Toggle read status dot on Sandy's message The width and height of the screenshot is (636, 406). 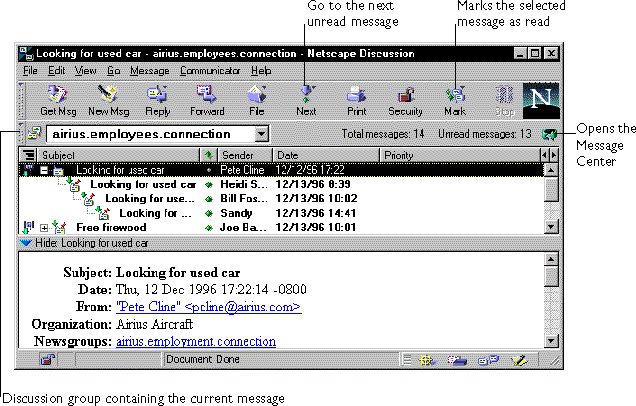(x=208, y=213)
